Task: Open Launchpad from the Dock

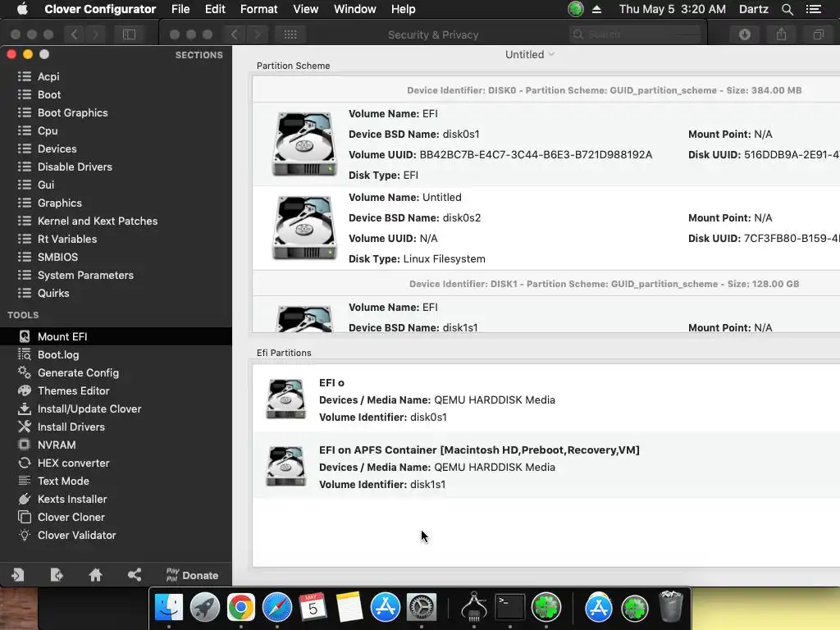Action: (x=204, y=607)
